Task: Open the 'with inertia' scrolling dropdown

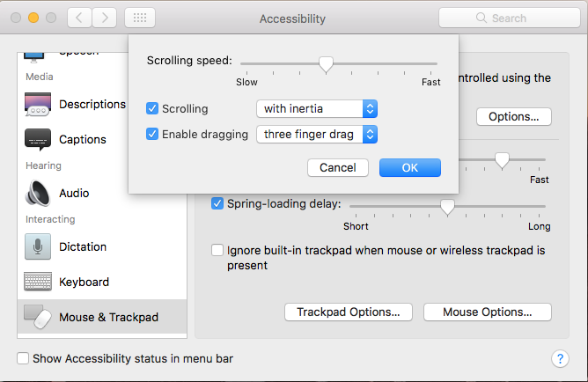Action: click(x=317, y=109)
